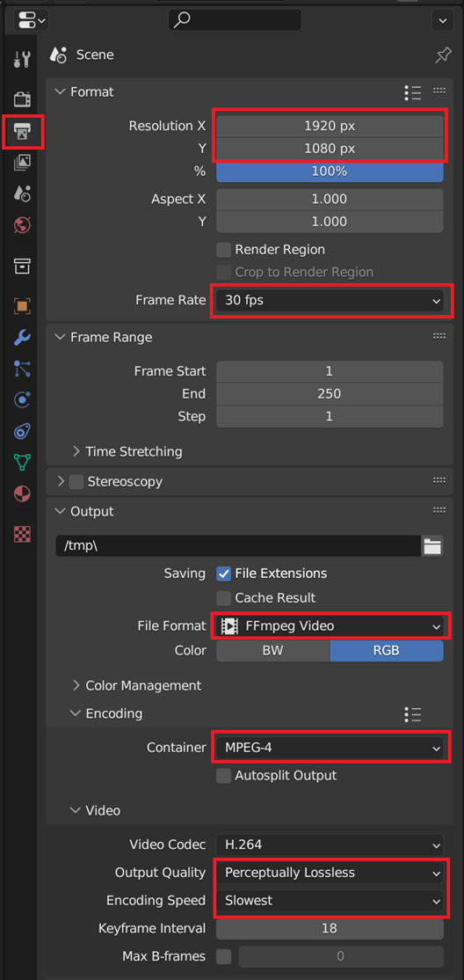The image size is (464, 980).
Task: Select the BW color mode button
Action: 273,651
